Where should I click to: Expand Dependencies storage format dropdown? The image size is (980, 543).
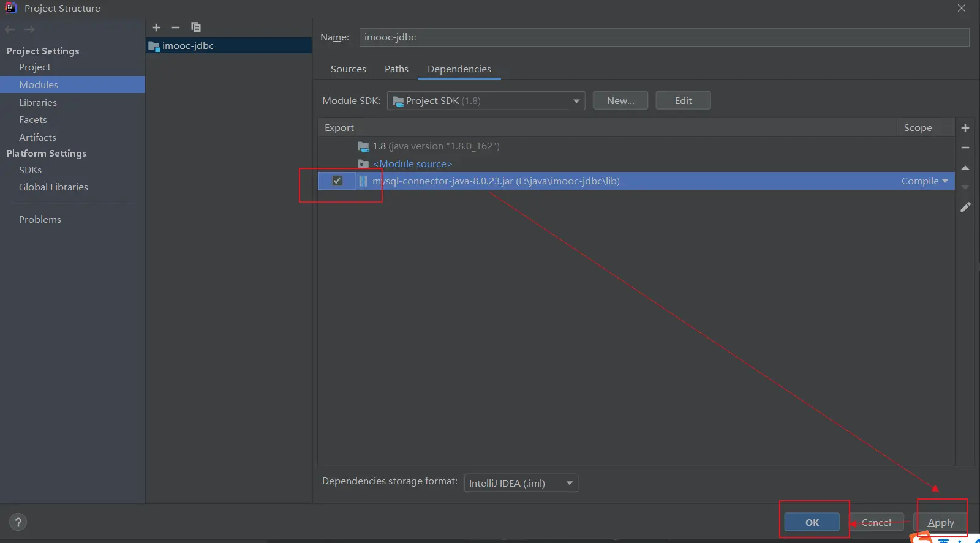[521, 483]
